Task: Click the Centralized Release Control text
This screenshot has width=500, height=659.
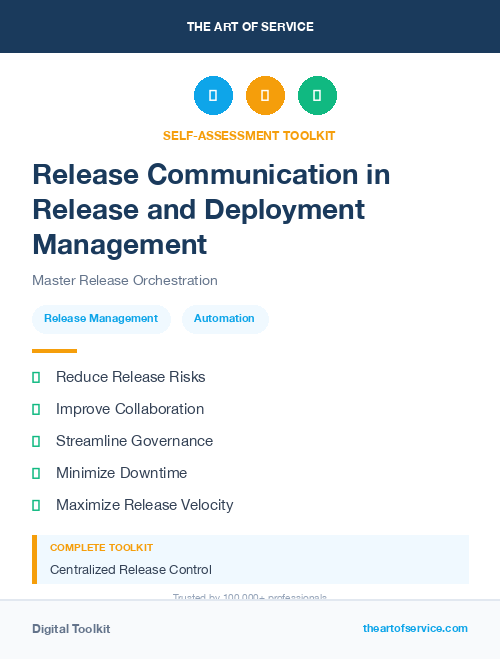Action: click(131, 570)
